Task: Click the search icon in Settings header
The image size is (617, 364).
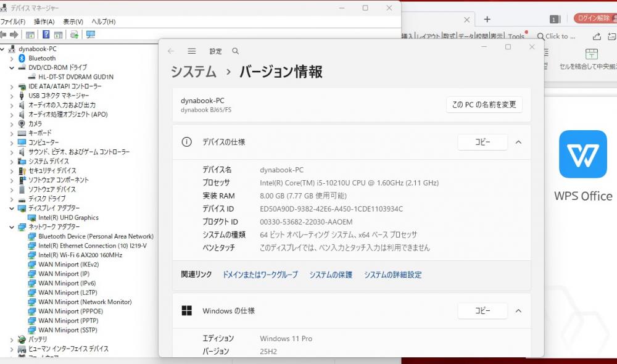Action: pyautogui.click(x=235, y=51)
